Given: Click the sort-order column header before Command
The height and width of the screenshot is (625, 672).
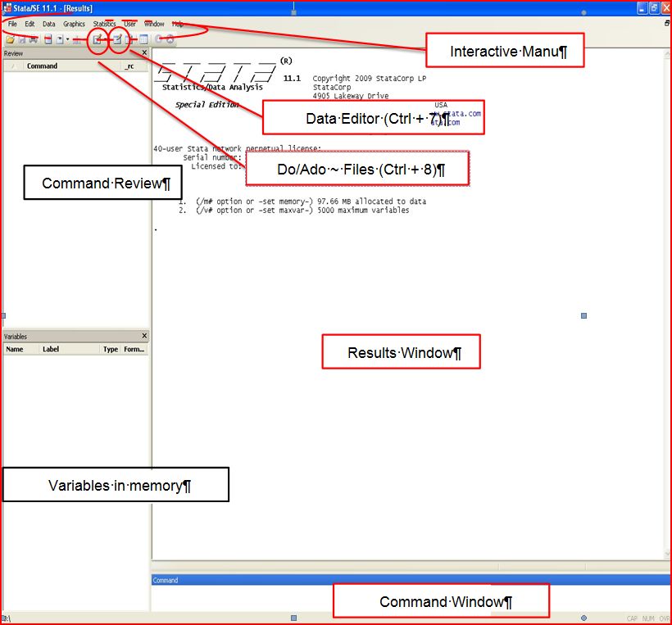Looking at the screenshot, I should click(x=13, y=66).
